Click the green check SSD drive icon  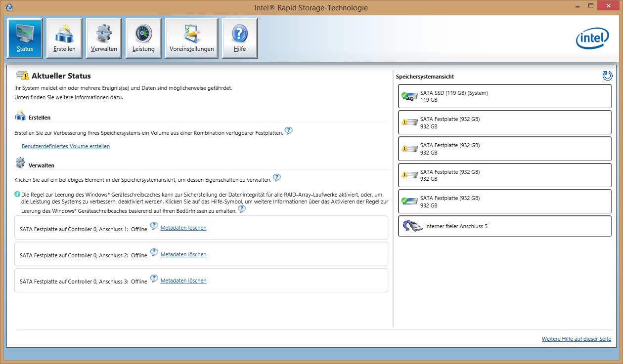click(x=409, y=96)
